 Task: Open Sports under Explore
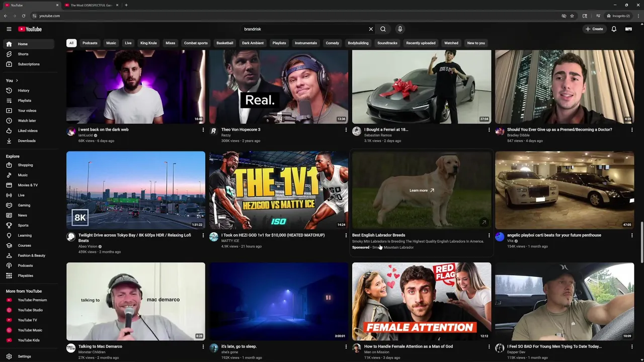coord(30,225)
